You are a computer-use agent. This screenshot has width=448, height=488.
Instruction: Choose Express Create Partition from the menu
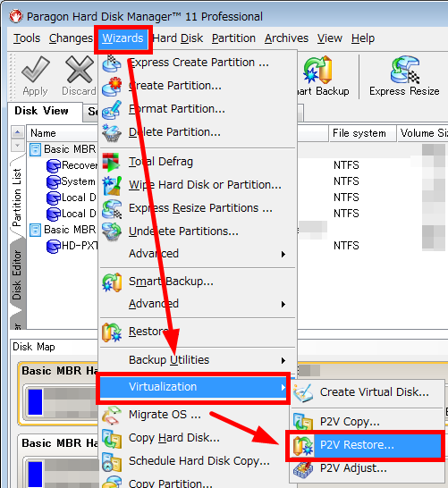(198, 63)
